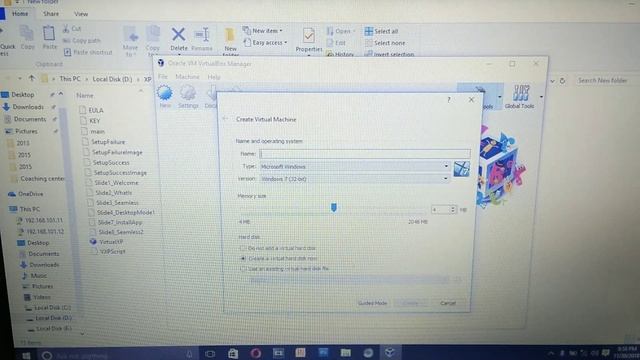Click the memory size slider handle
Viewport: 640px width, 360px height.
333,207
